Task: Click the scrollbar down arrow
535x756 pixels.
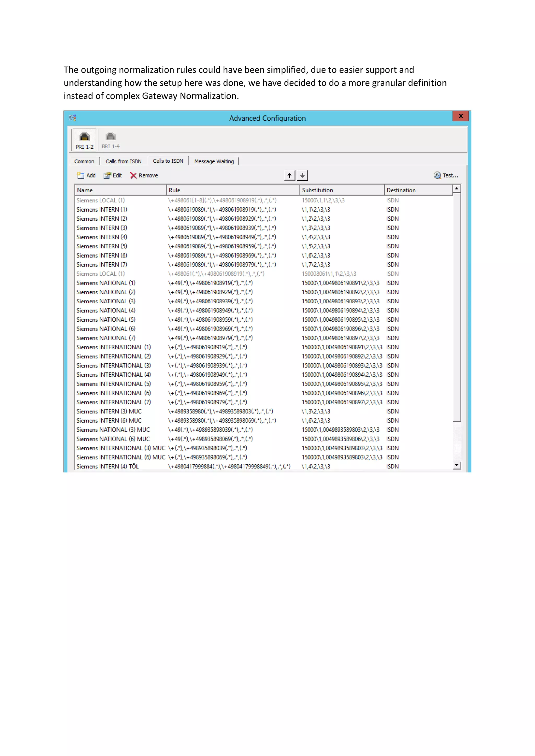Action: click(457, 465)
